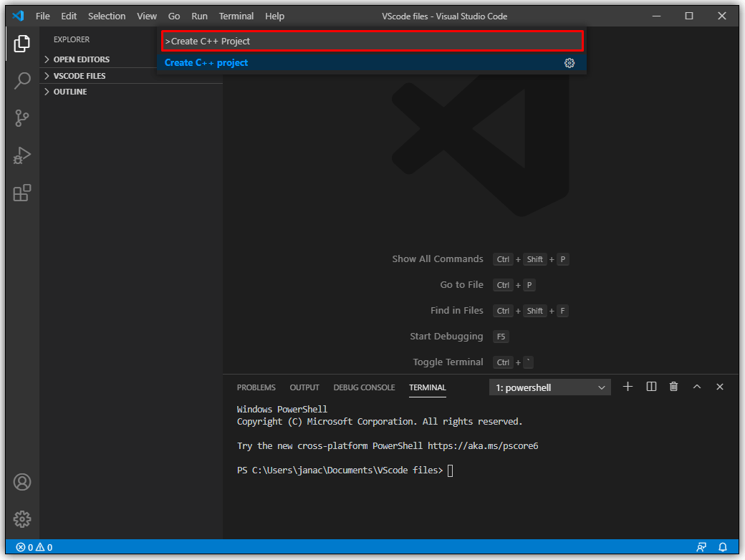Click the gear next to Create C++ project
745x560 pixels.
(x=569, y=63)
